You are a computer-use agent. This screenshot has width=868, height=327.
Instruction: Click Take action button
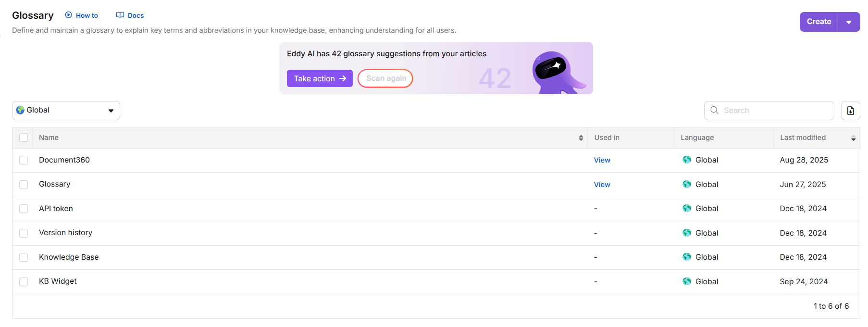point(320,78)
